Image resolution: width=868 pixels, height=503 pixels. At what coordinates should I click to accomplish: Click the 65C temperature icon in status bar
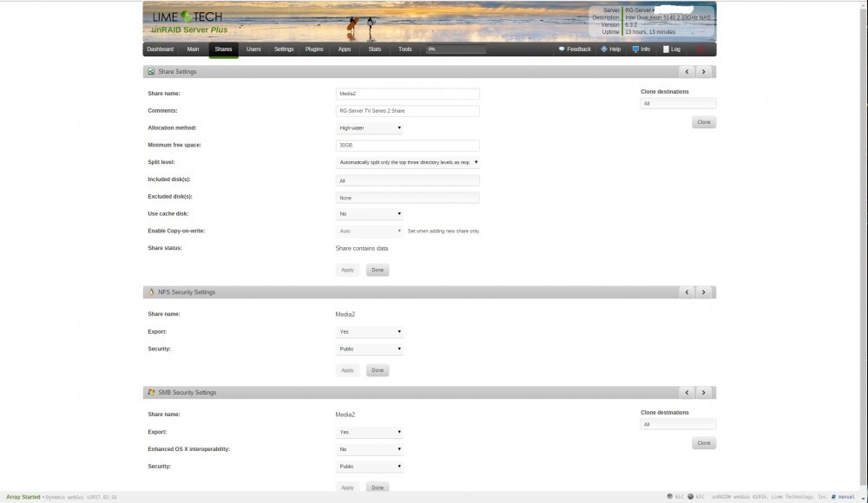coord(670,496)
